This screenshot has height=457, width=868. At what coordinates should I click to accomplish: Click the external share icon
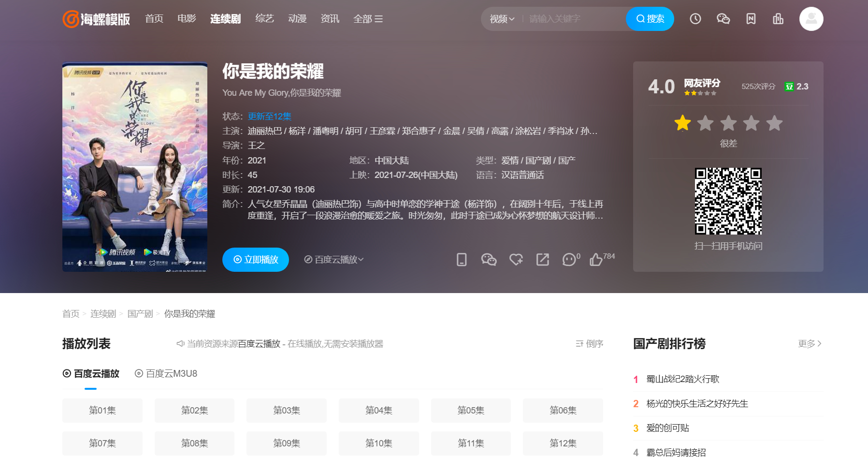coord(543,260)
